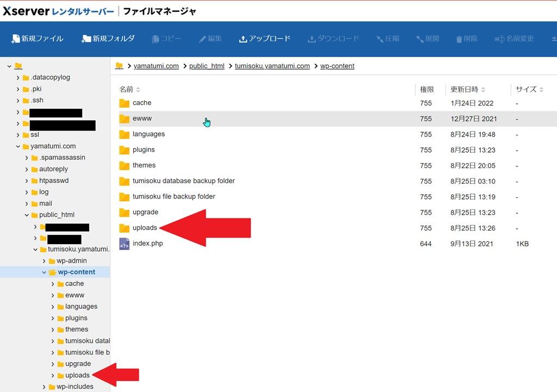Select tumisoku.yamatumi. in the folder tree
557x392 pixels.
pos(78,249)
